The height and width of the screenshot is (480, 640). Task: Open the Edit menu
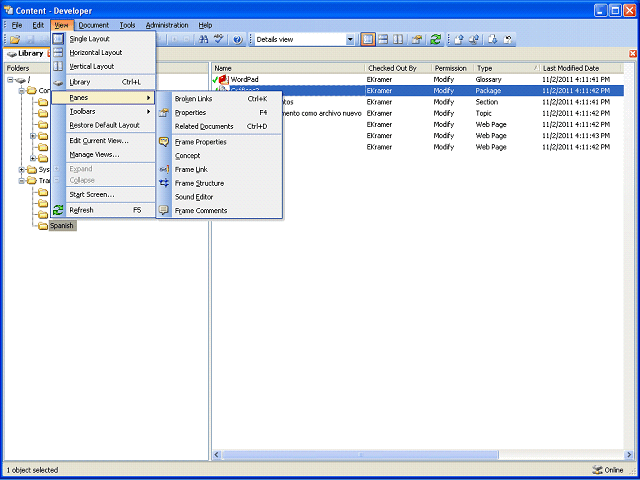click(38, 25)
